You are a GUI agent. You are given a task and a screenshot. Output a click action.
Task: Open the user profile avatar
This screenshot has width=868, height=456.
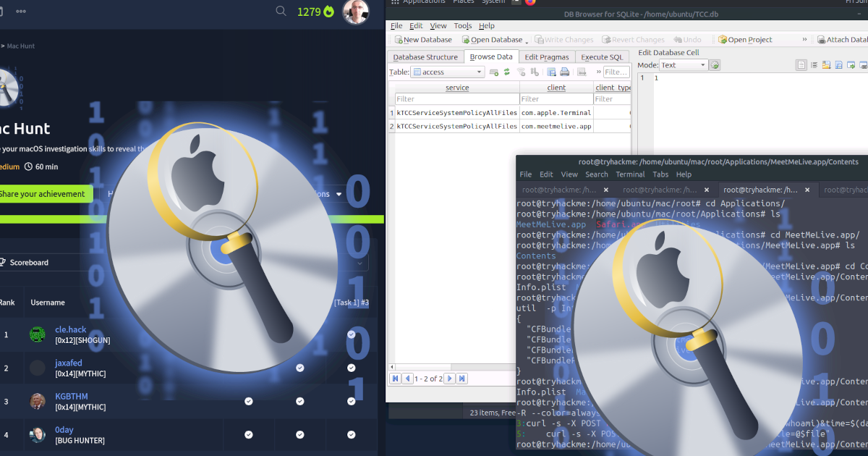[355, 12]
